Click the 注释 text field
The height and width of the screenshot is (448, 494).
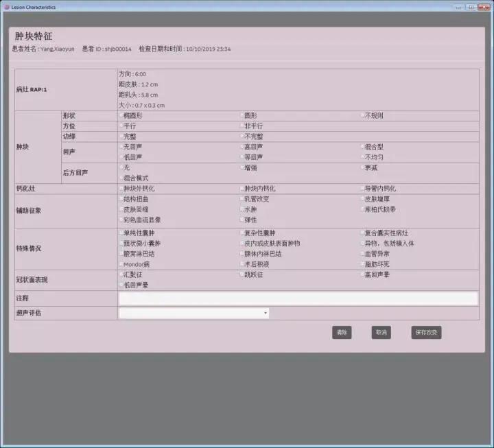(298, 298)
